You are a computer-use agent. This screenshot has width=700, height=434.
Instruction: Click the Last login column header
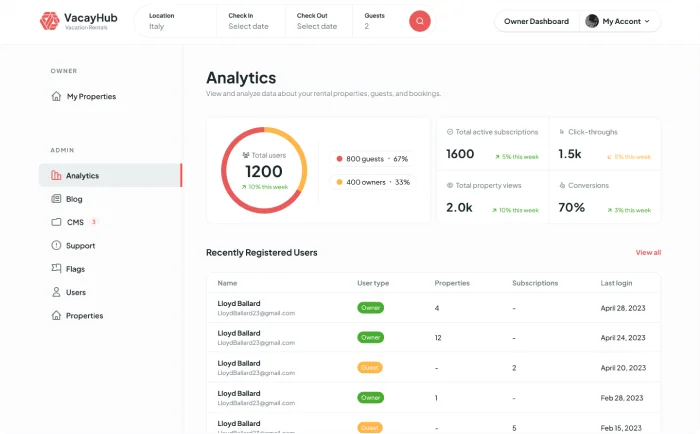pyautogui.click(x=618, y=283)
